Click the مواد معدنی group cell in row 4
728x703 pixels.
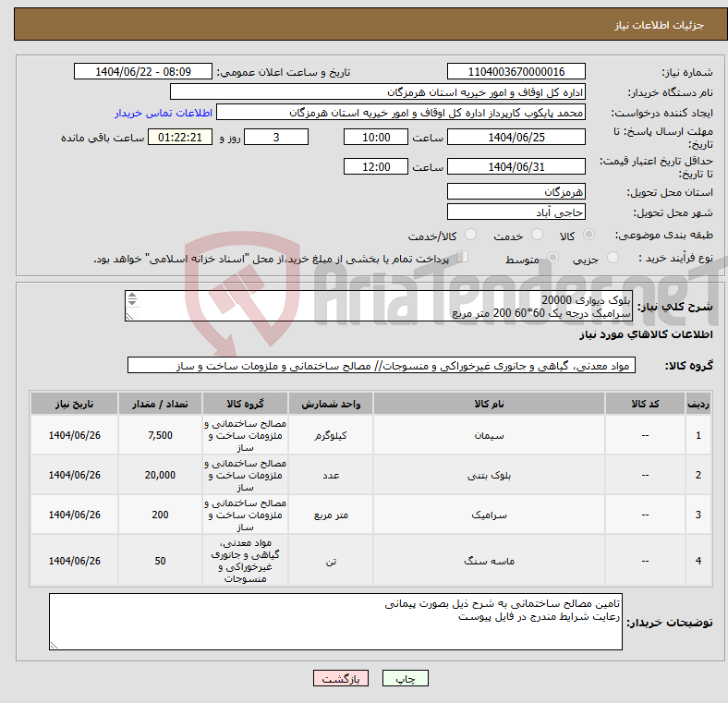point(245,561)
